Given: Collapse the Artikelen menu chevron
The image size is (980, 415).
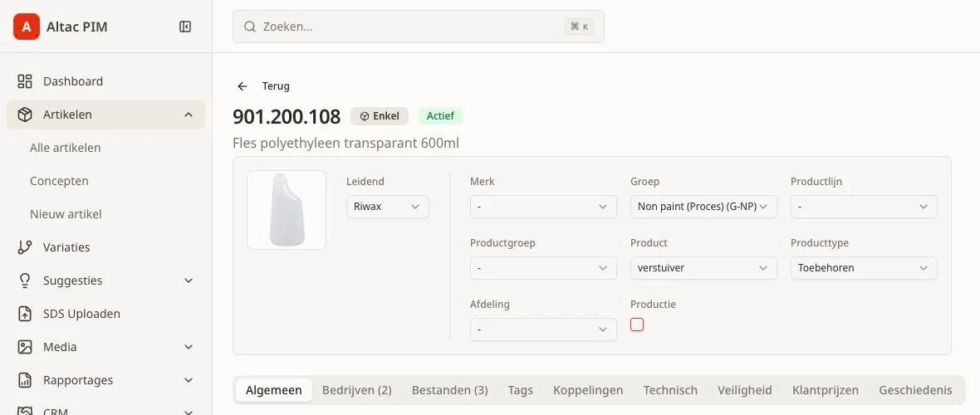Looking at the screenshot, I should pos(189,115).
